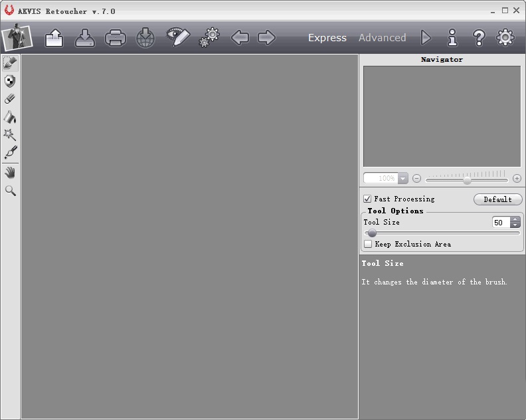Zoom out with the minus button

coord(416,178)
